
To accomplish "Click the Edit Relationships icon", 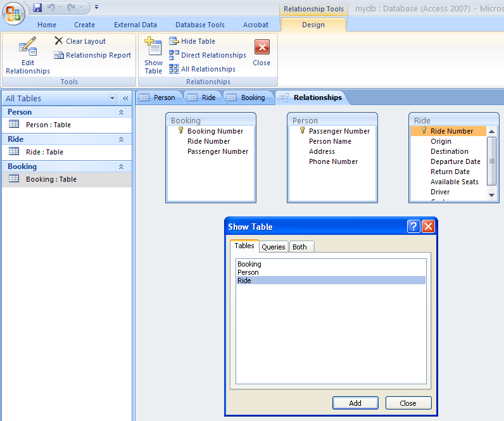I will pos(27,47).
